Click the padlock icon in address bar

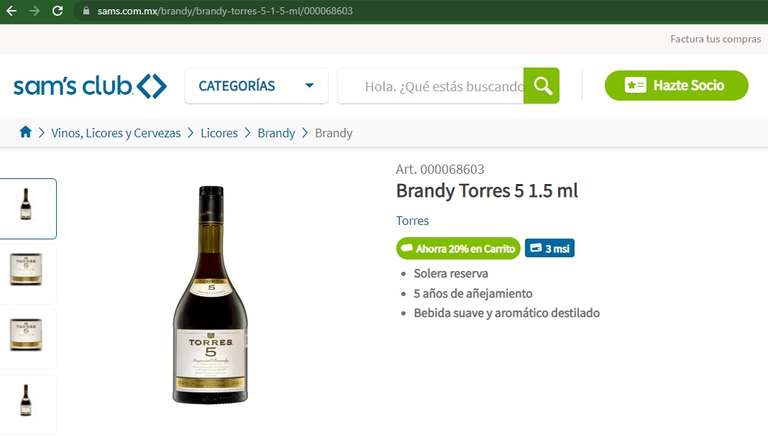tap(86, 11)
